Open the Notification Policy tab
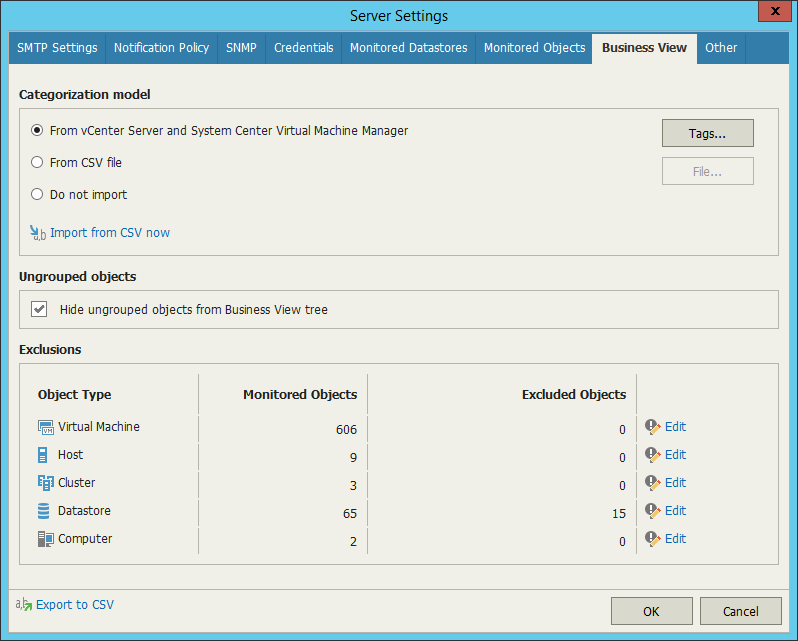Viewport: 798px width, 641px height. (161, 48)
